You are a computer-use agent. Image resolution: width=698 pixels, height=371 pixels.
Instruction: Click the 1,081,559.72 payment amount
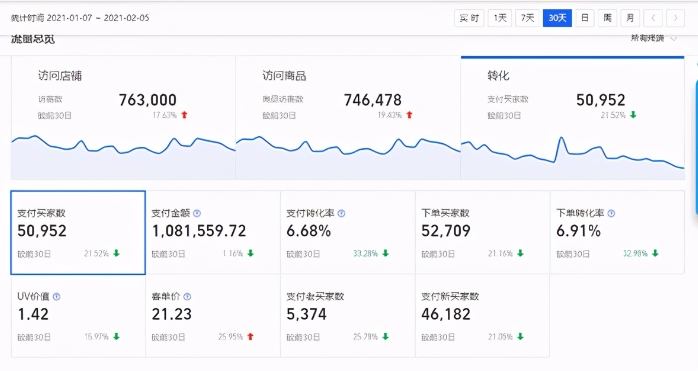click(199, 231)
